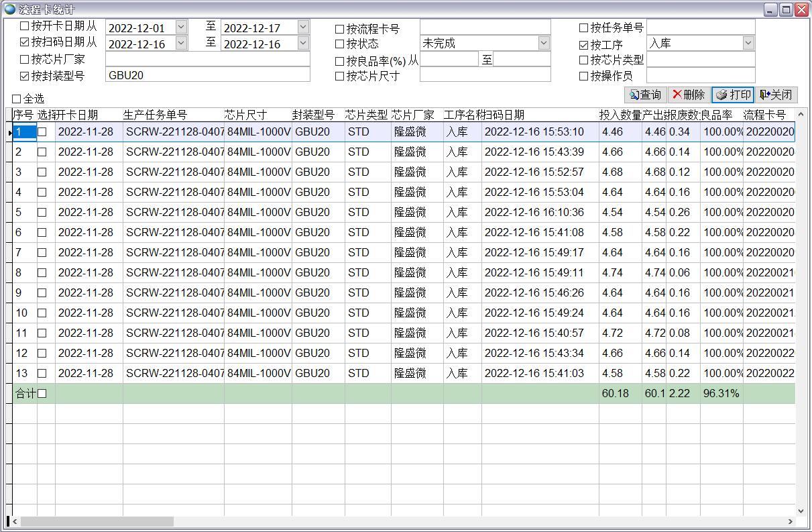Screen dimensions: 812x532
Task: Click the 按流程卡号 text input field
Action: point(485,27)
